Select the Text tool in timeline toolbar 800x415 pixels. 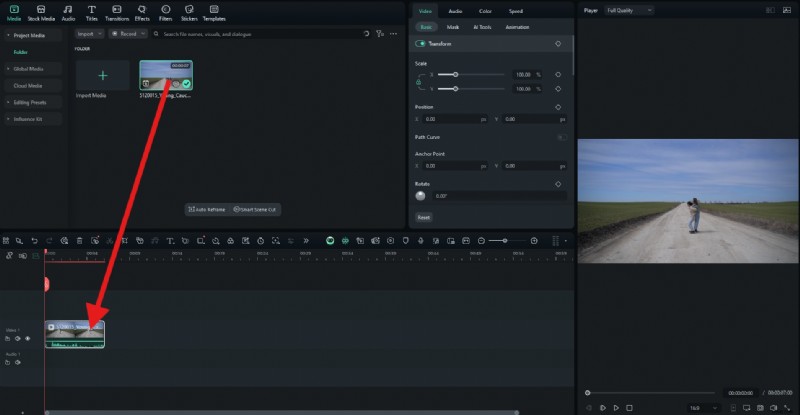[x=170, y=241]
